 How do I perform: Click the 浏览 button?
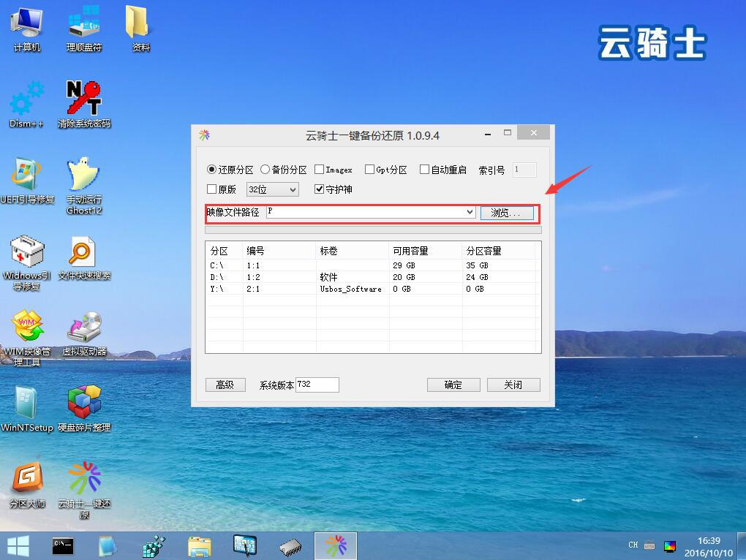[508, 212]
